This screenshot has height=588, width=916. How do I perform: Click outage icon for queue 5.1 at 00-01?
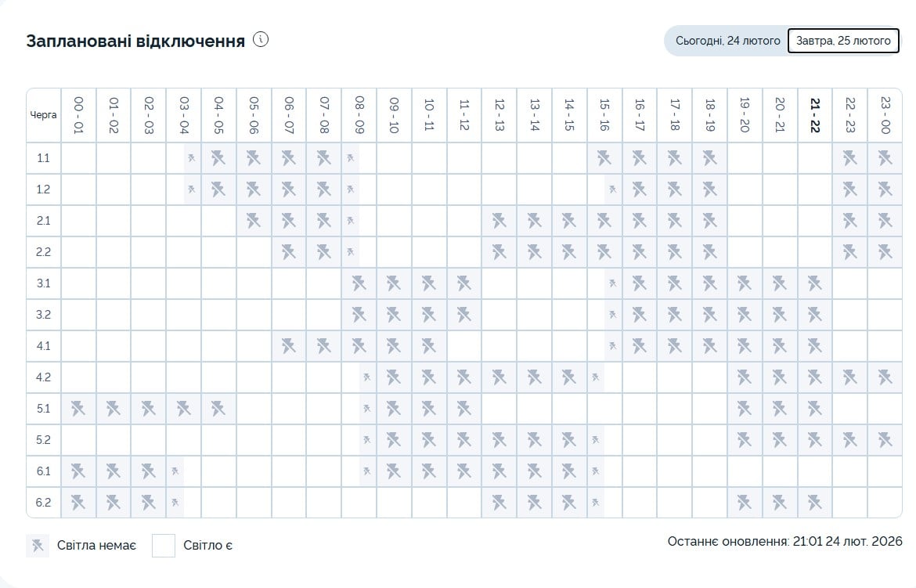[78, 408]
